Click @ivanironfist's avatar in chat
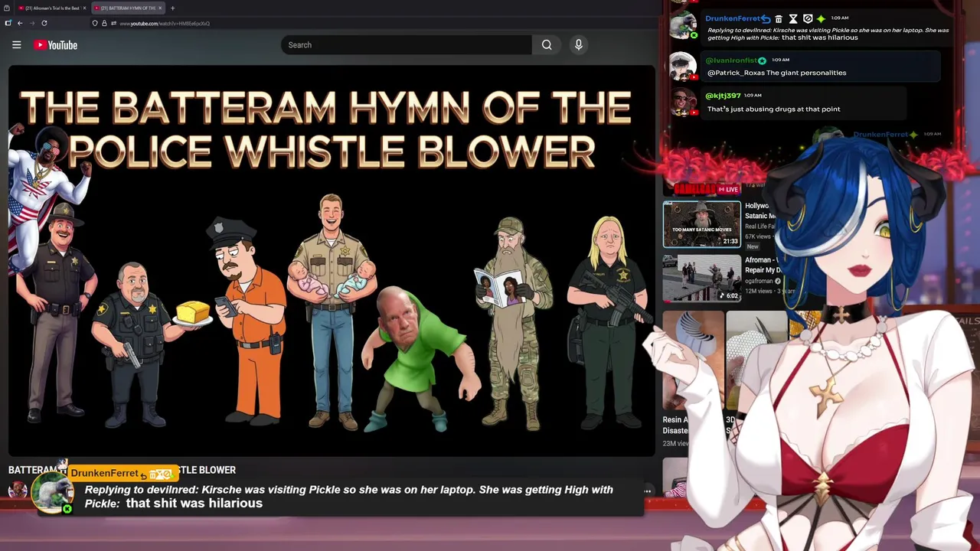Screen dimensions: 980x551 pos(683,66)
